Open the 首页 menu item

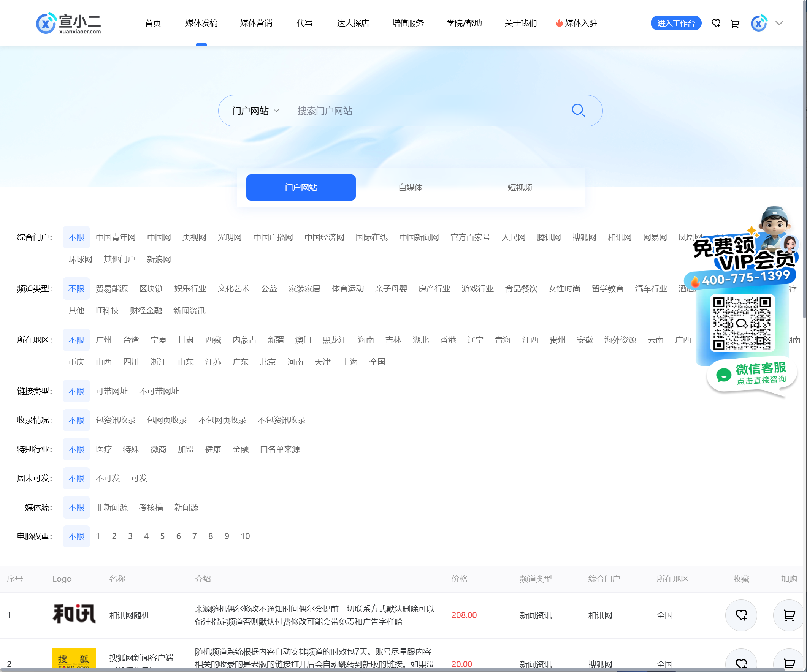point(153,24)
